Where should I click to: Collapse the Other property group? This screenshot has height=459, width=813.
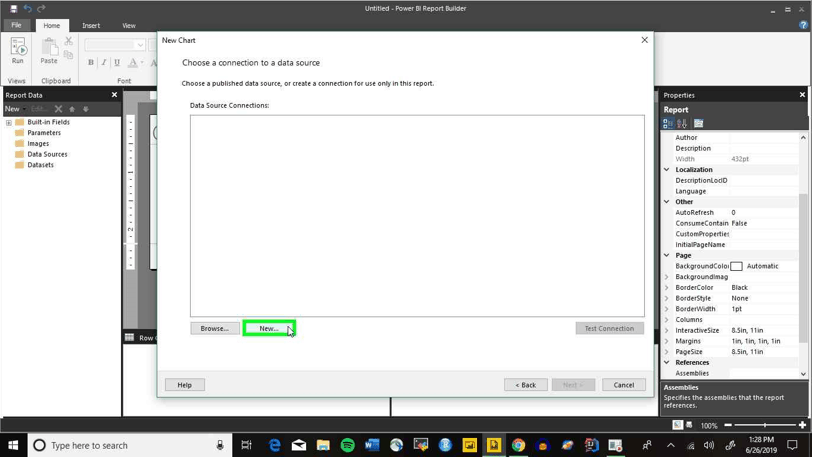click(x=667, y=202)
